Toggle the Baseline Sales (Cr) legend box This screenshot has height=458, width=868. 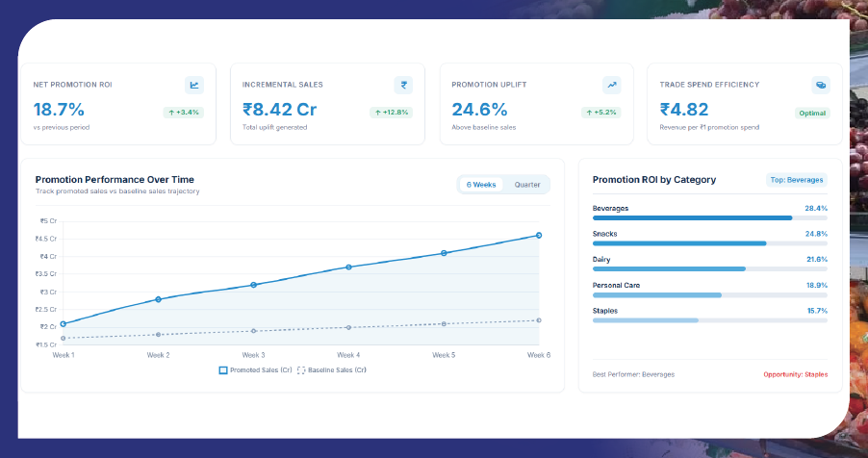click(x=301, y=369)
